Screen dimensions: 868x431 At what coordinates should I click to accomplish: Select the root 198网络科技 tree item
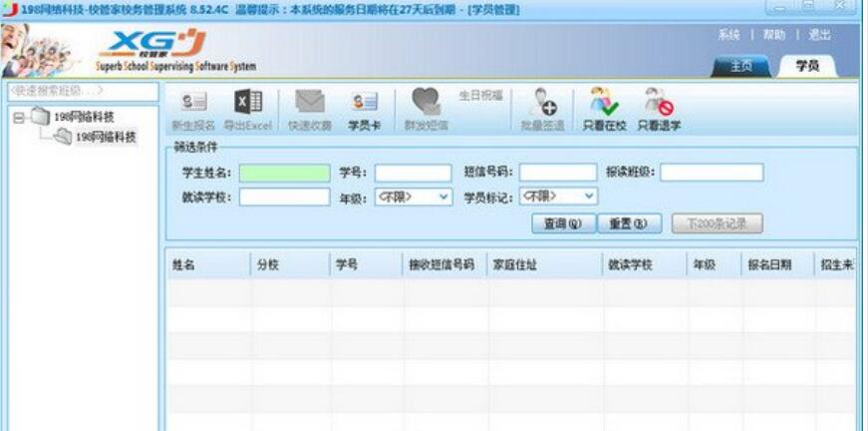84,117
